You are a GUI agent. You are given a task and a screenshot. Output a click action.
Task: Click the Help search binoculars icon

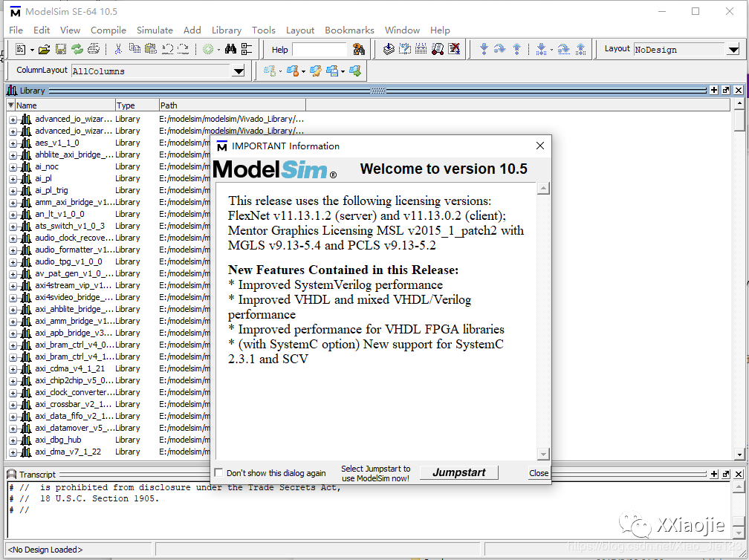click(x=359, y=49)
